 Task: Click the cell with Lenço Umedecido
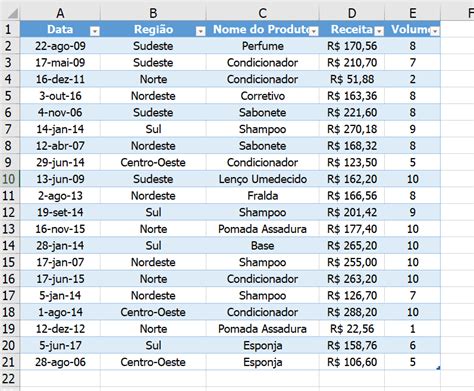coord(263,179)
